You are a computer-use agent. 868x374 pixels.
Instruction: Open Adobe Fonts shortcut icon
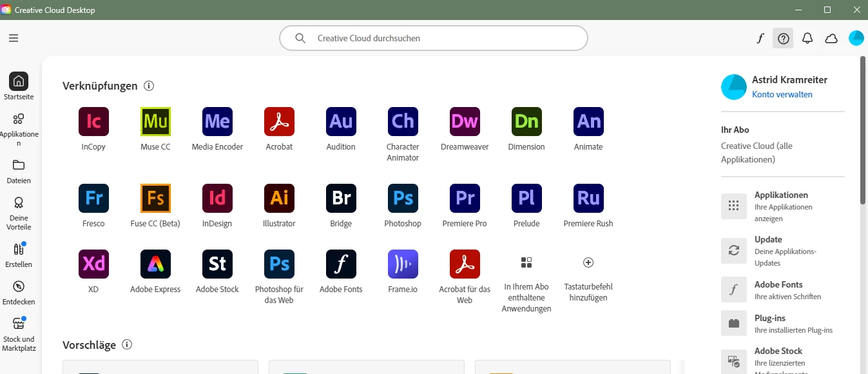click(x=341, y=264)
